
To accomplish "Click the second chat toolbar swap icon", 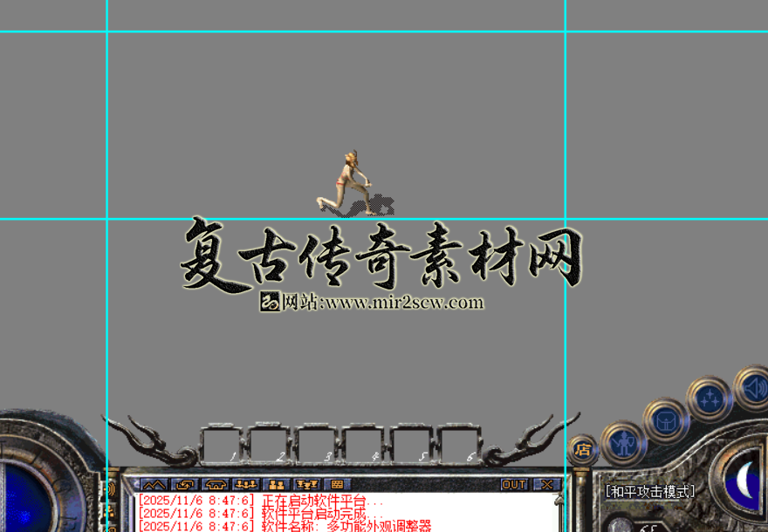I will pyautogui.click(x=184, y=484).
